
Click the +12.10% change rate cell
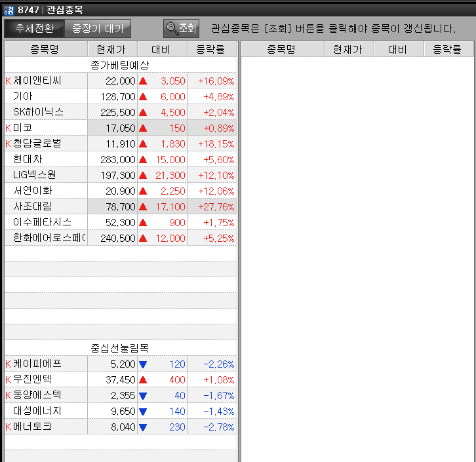pos(212,176)
